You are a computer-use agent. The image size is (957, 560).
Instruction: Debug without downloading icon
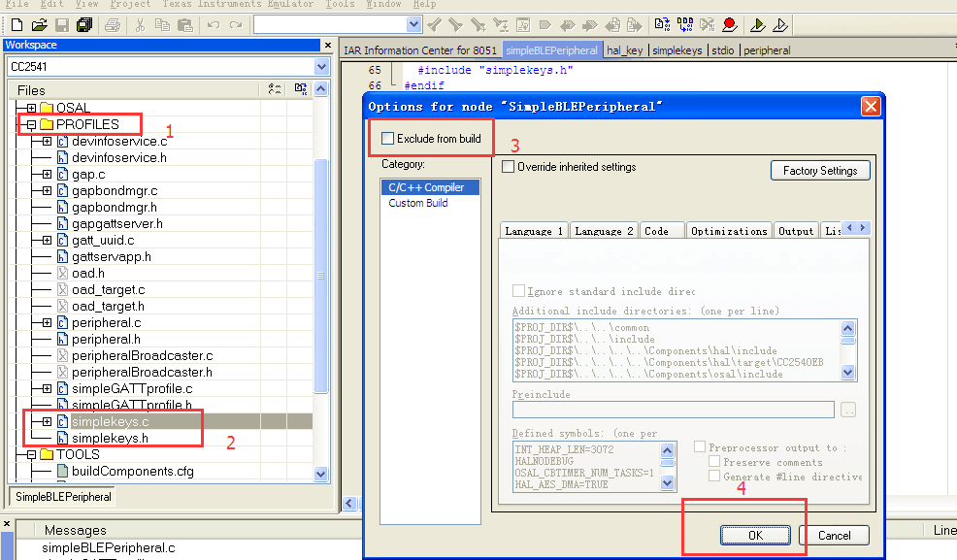point(780,25)
